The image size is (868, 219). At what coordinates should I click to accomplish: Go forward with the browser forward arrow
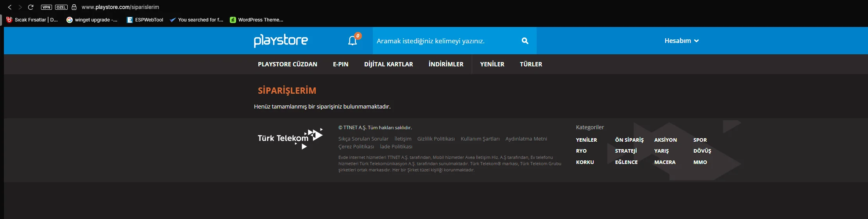[x=20, y=7]
